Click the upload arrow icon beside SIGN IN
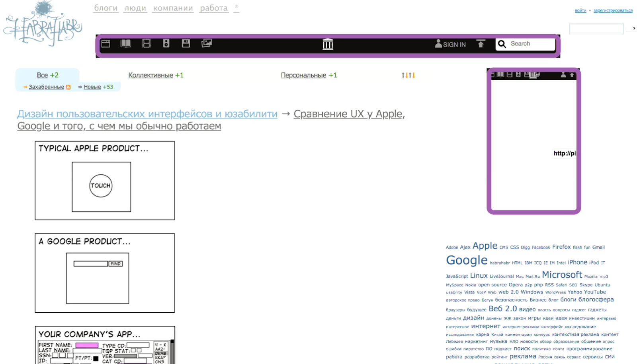This screenshot has height=364, width=637. point(481,44)
